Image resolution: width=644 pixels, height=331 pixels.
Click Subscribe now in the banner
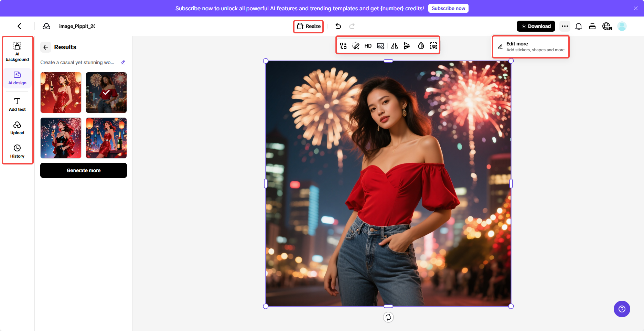point(448,8)
